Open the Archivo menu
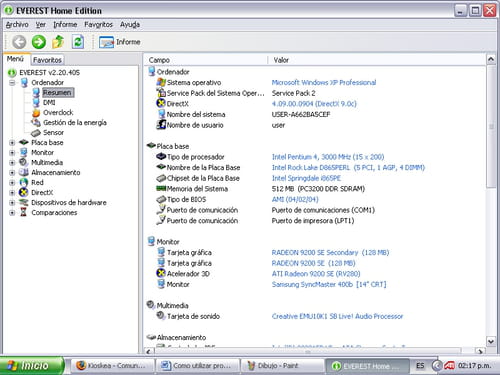Screen dimensions: 500x375 click(x=17, y=24)
